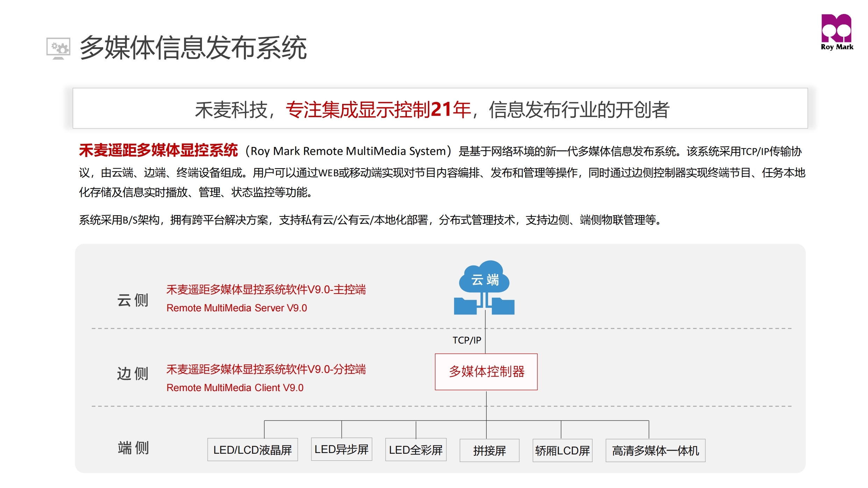This screenshot has width=868, height=488.
Task: Click the line starting 系统采用B/S架构
Action: pyautogui.click(x=371, y=220)
